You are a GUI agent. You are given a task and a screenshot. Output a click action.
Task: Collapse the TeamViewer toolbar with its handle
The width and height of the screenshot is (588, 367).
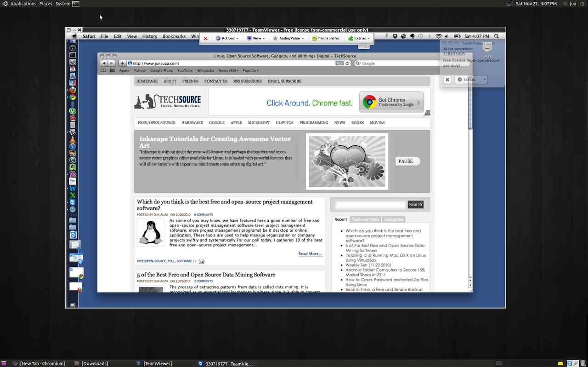tap(364, 46)
